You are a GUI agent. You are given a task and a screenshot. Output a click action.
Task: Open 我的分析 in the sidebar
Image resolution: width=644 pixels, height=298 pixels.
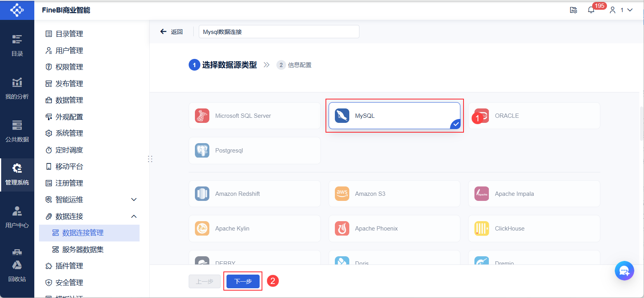click(x=17, y=89)
